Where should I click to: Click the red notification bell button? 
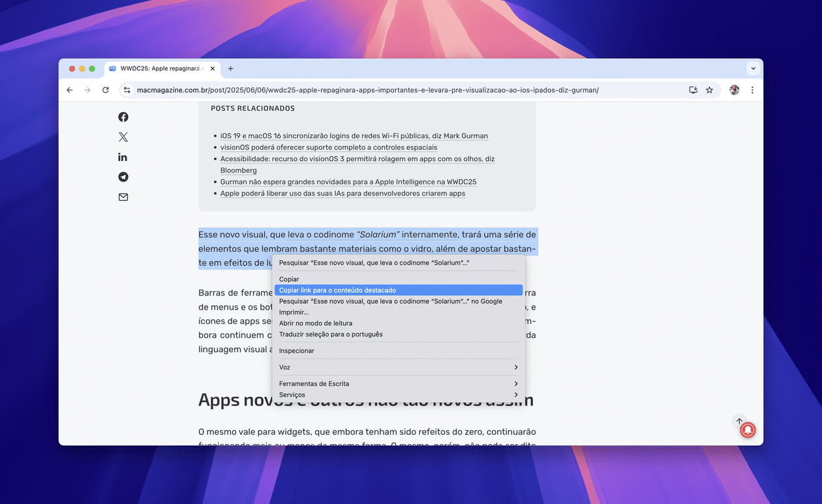tap(748, 430)
